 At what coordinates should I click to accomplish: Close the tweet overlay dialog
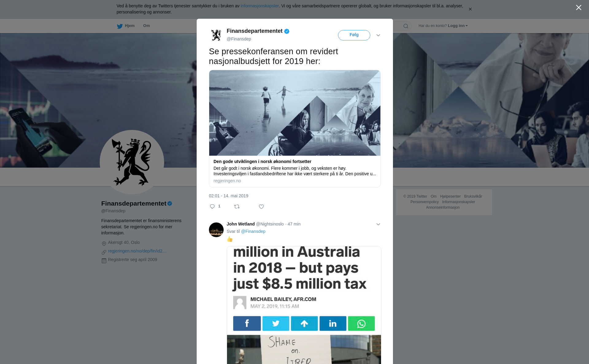[x=579, y=7]
